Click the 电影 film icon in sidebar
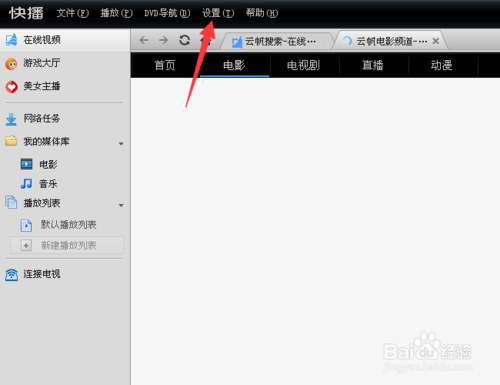The width and height of the screenshot is (500, 385). pyautogui.click(x=27, y=164)
